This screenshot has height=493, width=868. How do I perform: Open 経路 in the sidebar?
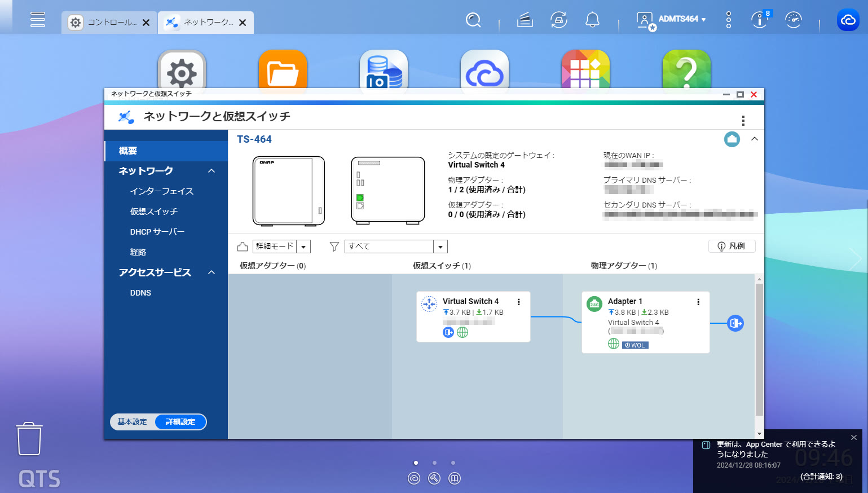coord(138,252)
